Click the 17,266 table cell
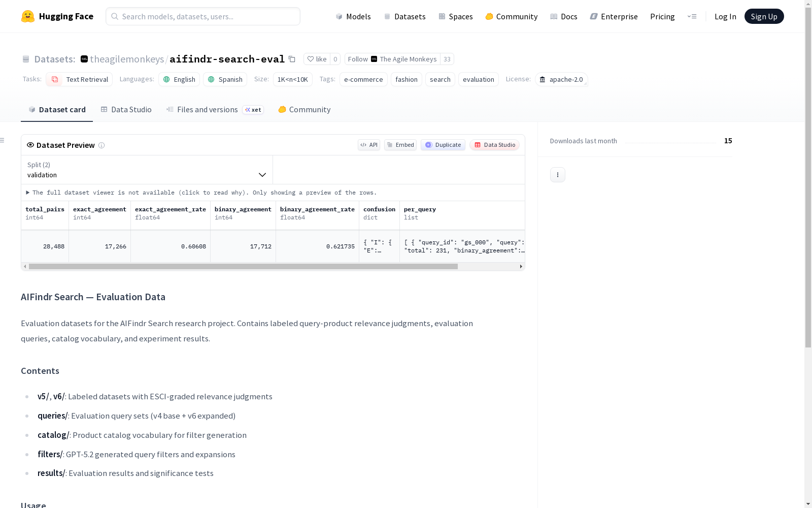This screenshot has height=508, width=812. click(99, 246)
